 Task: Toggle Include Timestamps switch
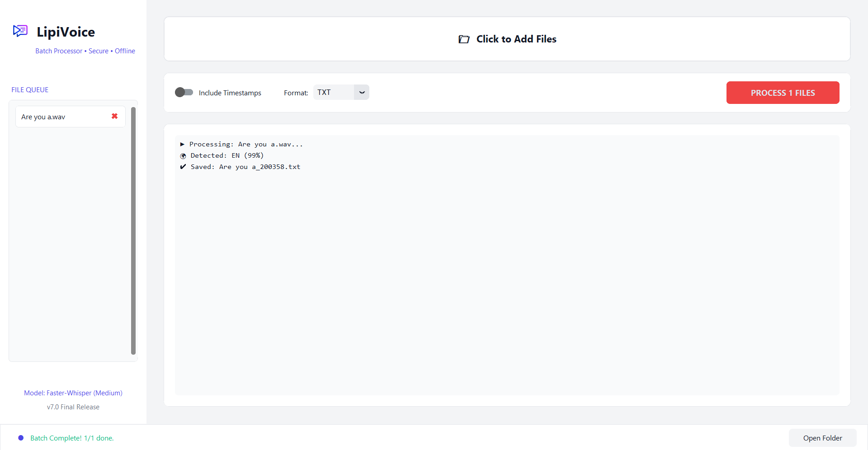point(184,93)
